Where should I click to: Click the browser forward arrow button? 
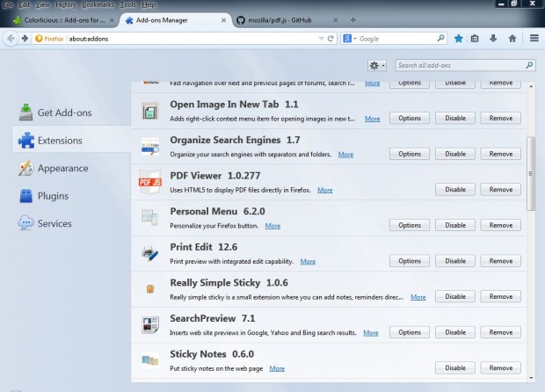coord(25,38)
